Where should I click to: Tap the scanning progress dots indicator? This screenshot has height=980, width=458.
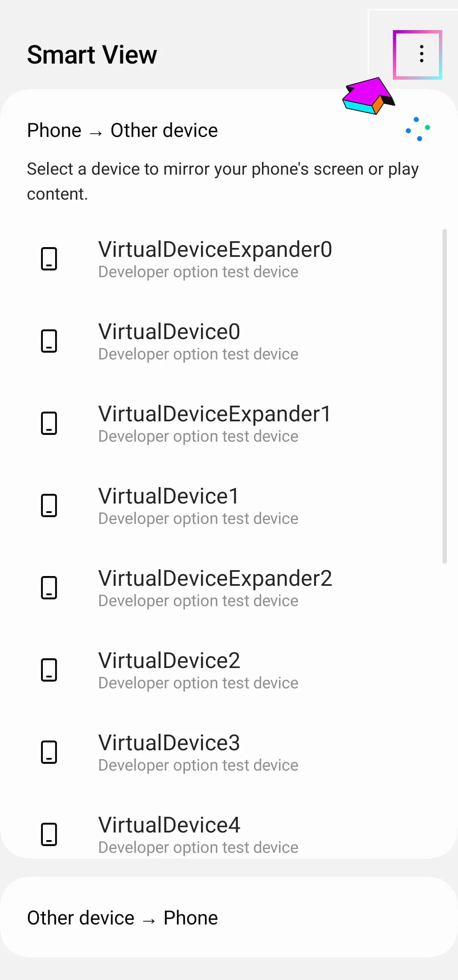click(418, 129)
